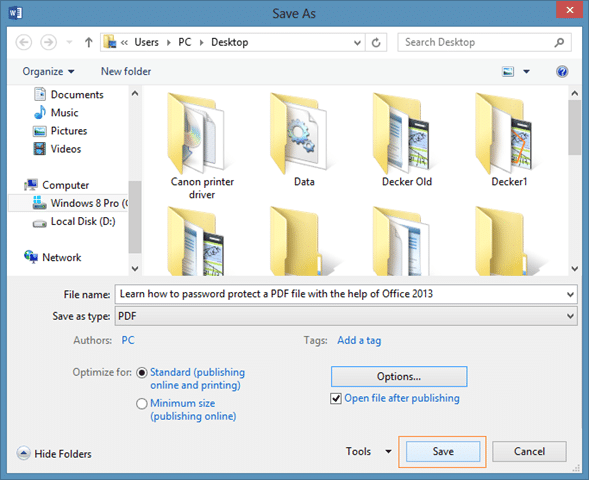
Task: Create a New folder
Action: click(x=126, y=71)
